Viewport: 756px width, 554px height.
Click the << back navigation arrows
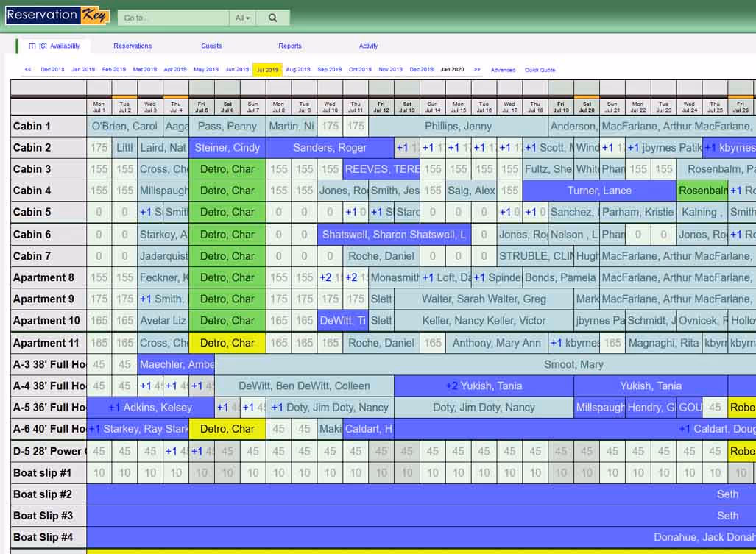(27, 69)
